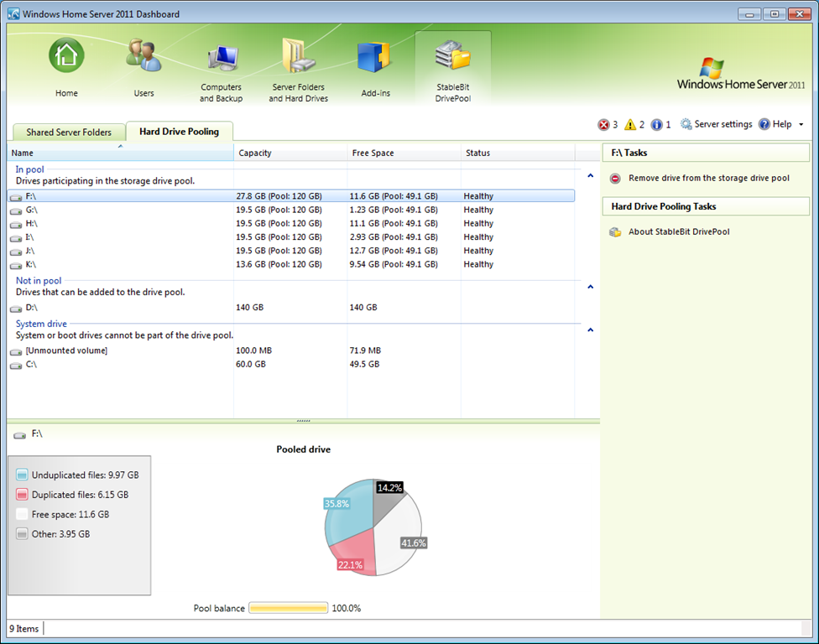Open About StableBit DrivePool link
Screen dimensions: 819x644
coord(679,231)
